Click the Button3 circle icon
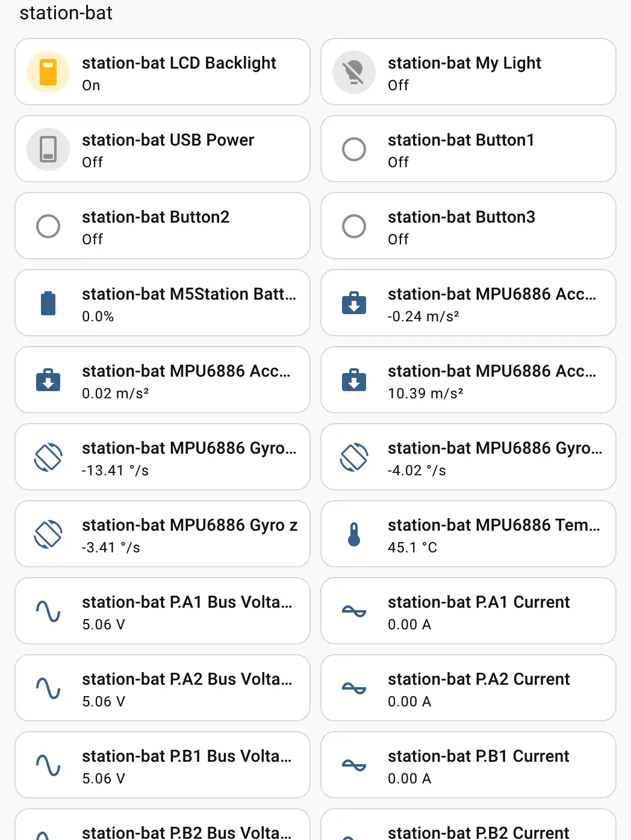 [354, 226]
